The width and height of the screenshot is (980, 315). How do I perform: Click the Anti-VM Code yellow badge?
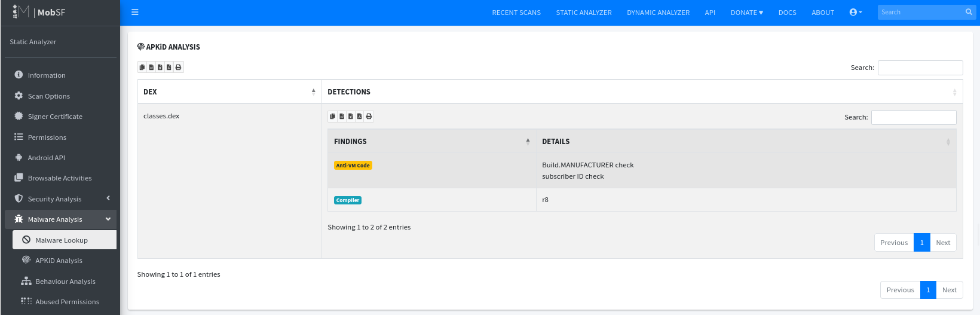(353, 166)
